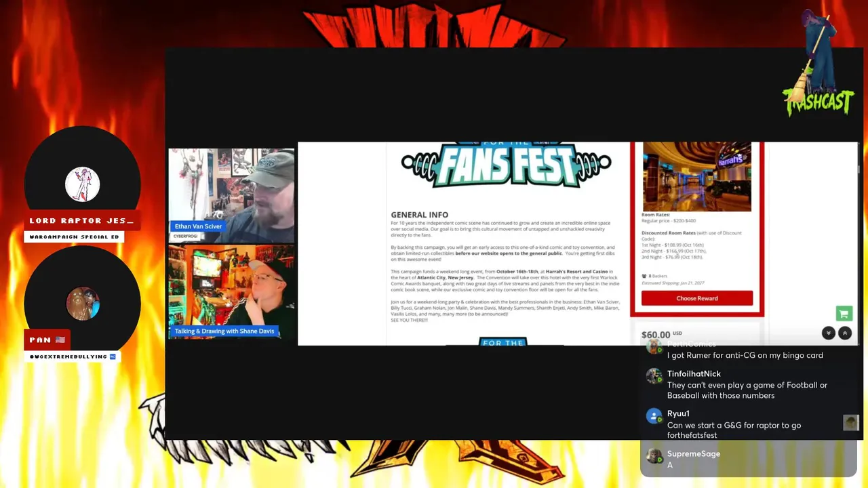Click the $60.00 USD reward price
This screenshot has height=488, width=868.
(x=661, y=335)
